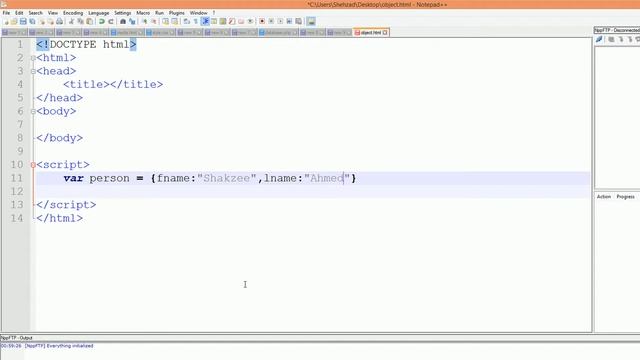Screen dimensions: 640x360
Task: Toggle synchronized vertical scrolling
Action: (165, 21)
